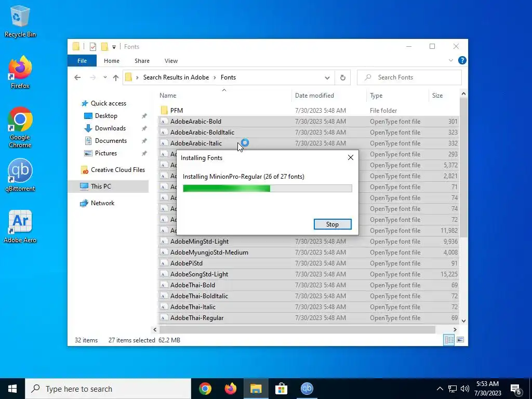Click the network tray icon
The image size is (532, 399).
[x=453, y=389]
